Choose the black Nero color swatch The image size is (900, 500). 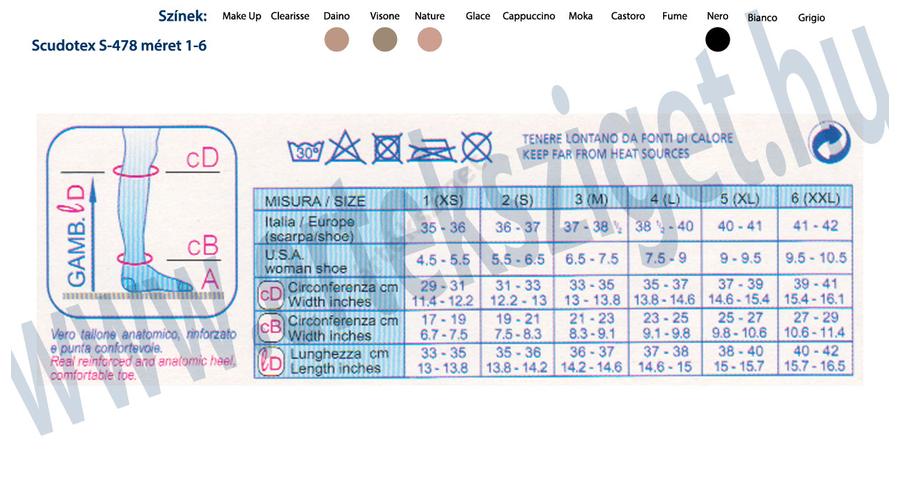tap(717, 40)
